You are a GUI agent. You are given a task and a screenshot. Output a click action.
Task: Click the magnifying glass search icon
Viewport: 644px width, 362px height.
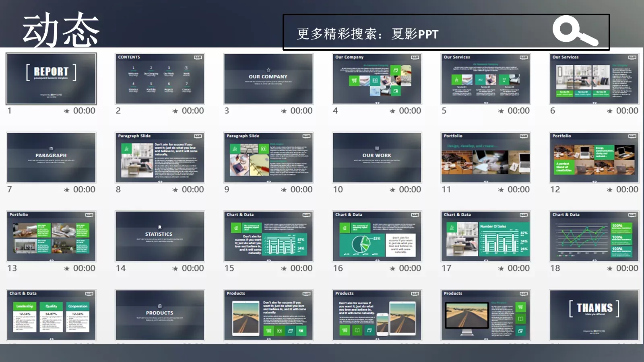coord(575,31)
